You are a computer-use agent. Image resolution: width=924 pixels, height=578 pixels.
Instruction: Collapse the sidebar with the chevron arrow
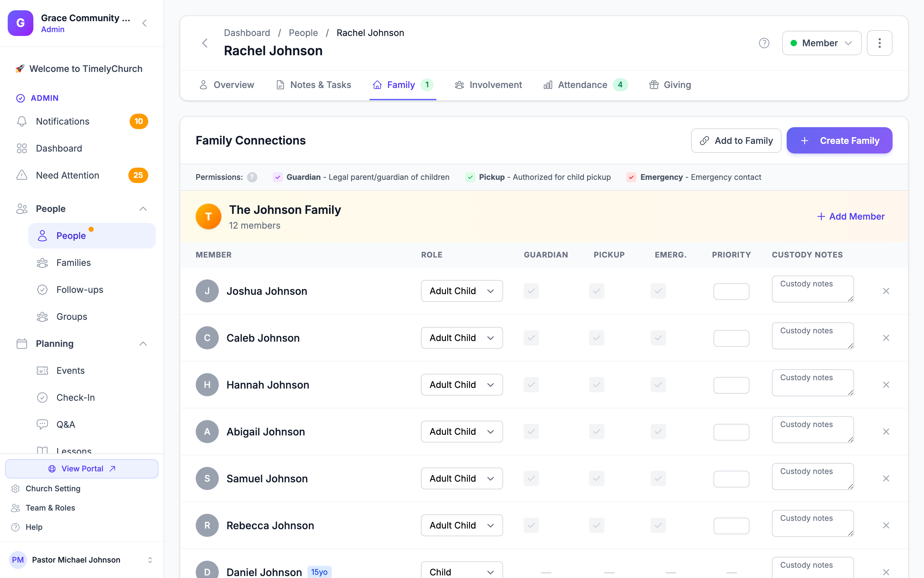tap(144, 23)
